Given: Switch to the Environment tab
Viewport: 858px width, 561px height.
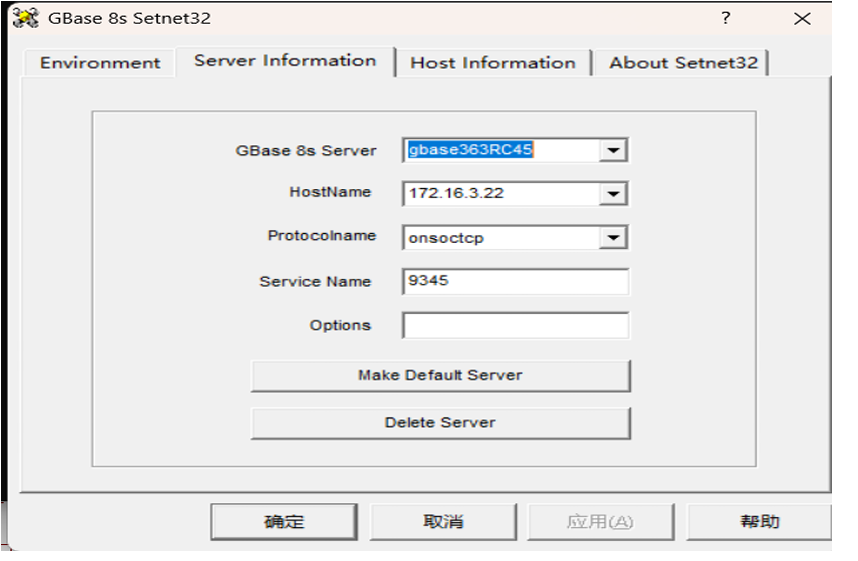Looking at the screenshot, I should click(100, 63).
